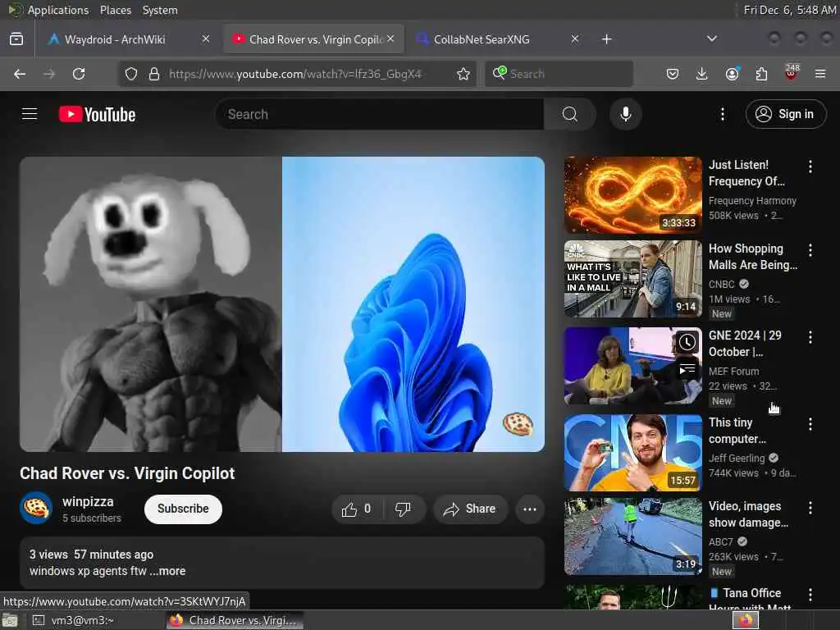Open the This tiny computer video title

pos(737,431)
